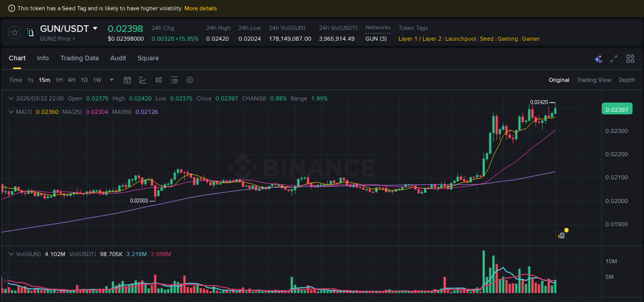Open the date range calendar picker

(x=127, y=80)
